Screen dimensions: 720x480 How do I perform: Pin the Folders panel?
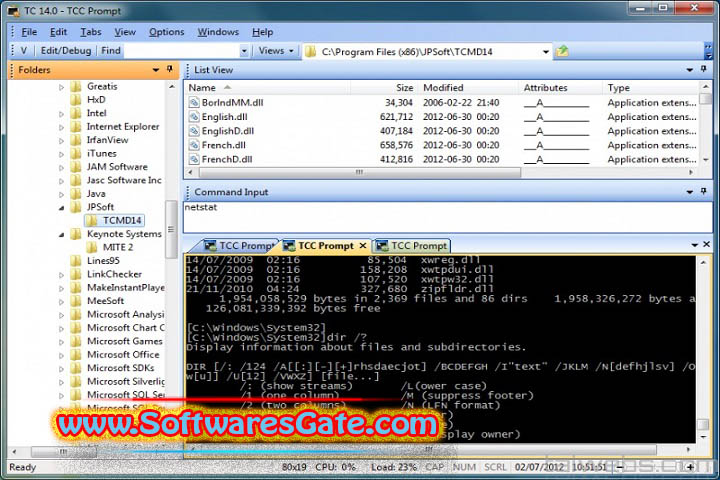[170, 69]
